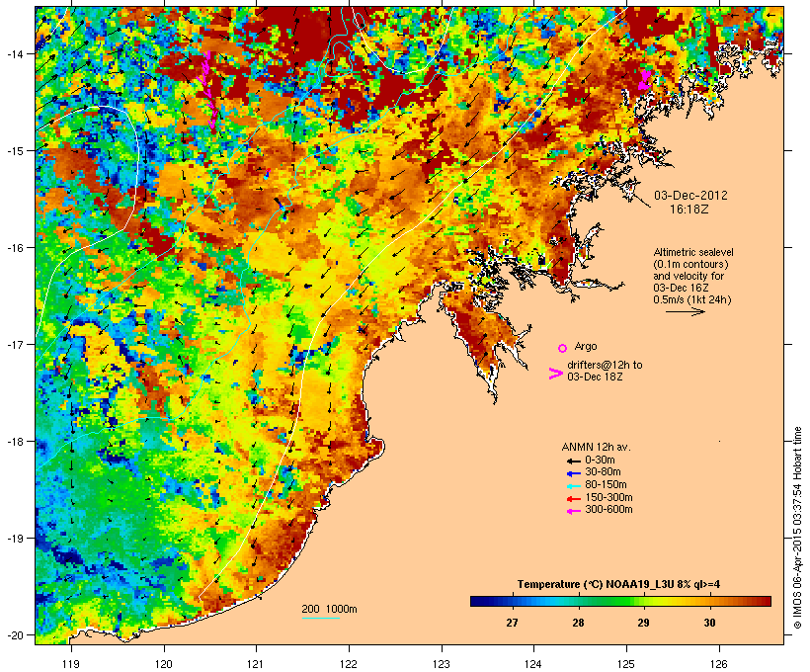Click the -19 latitude axis label
This screenshot has width=810, height=672.
[15, 539]
